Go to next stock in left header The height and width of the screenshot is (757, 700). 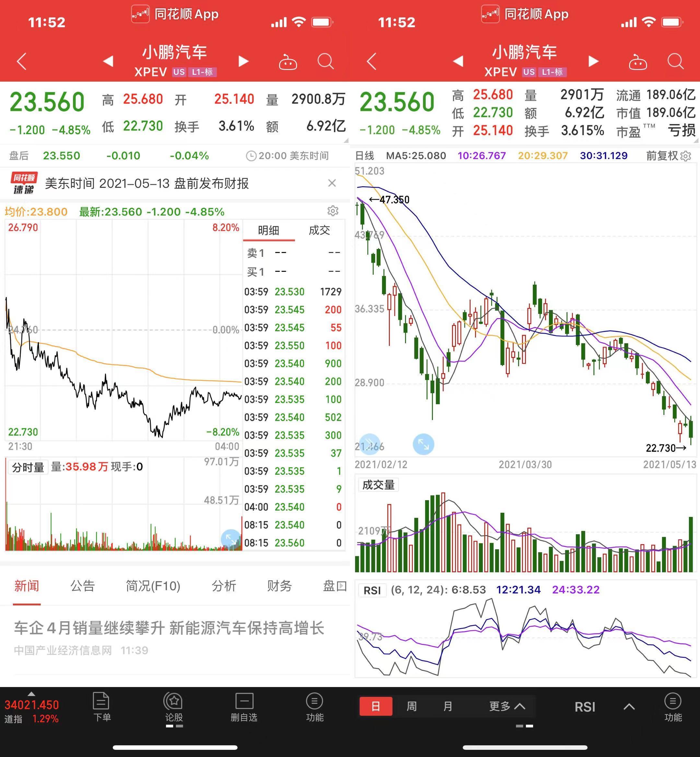click(243, 61)
